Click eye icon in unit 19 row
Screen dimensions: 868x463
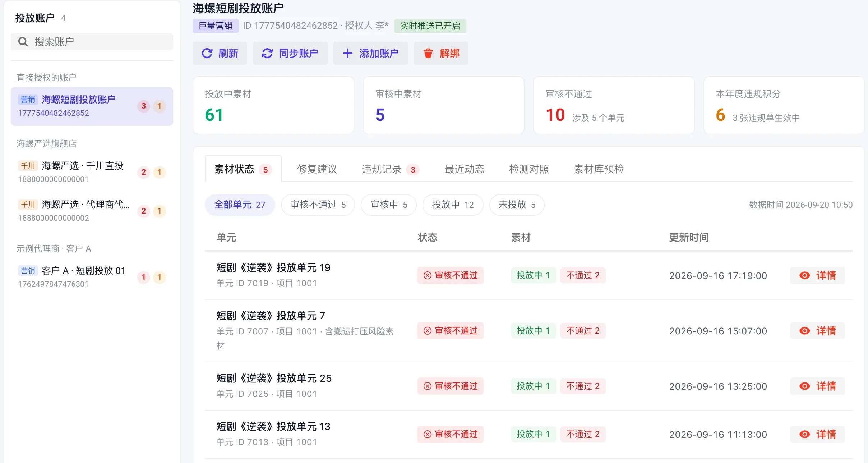click(x=805, y=275)
